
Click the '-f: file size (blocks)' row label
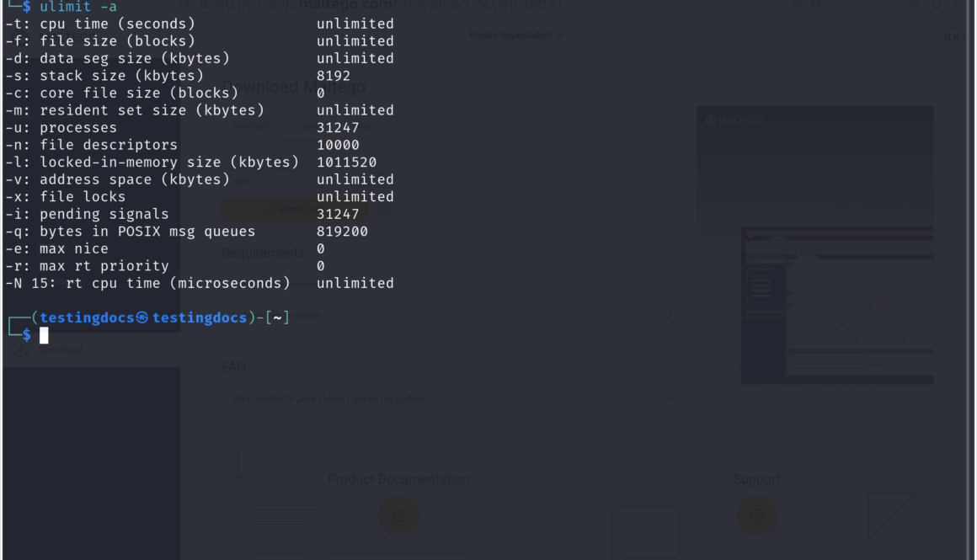click(x=100, y=41)
